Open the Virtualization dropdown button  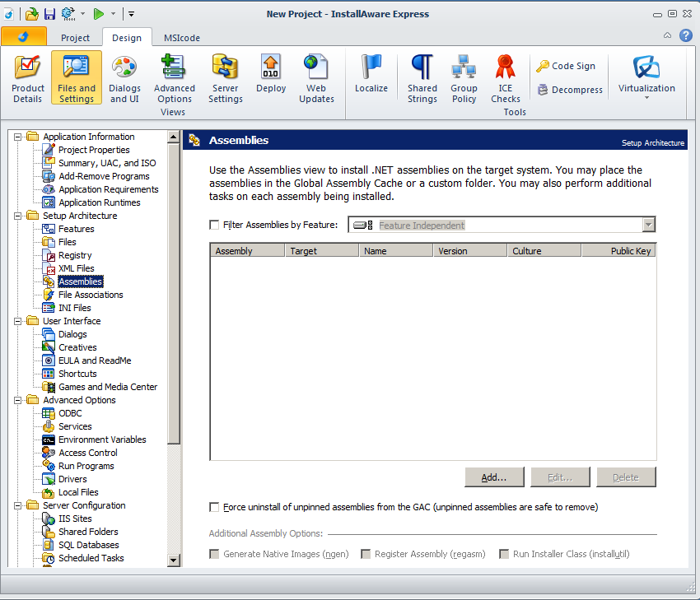pos(646,77)
